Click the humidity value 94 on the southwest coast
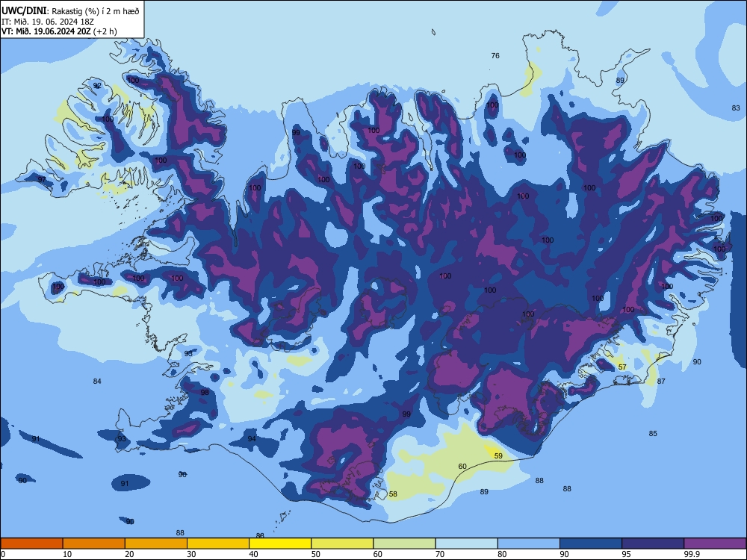Screen dimensions: 747x560 (252, 438)
